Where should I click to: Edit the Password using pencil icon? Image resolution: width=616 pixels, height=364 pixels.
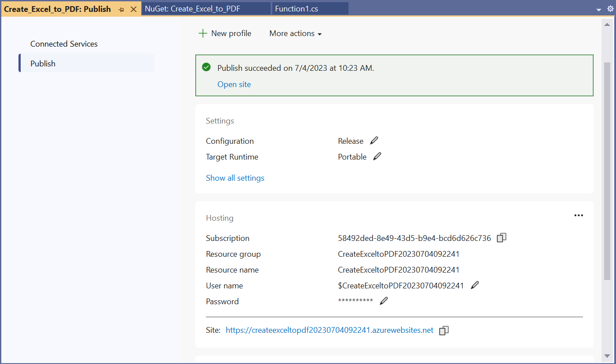[384, 301]
